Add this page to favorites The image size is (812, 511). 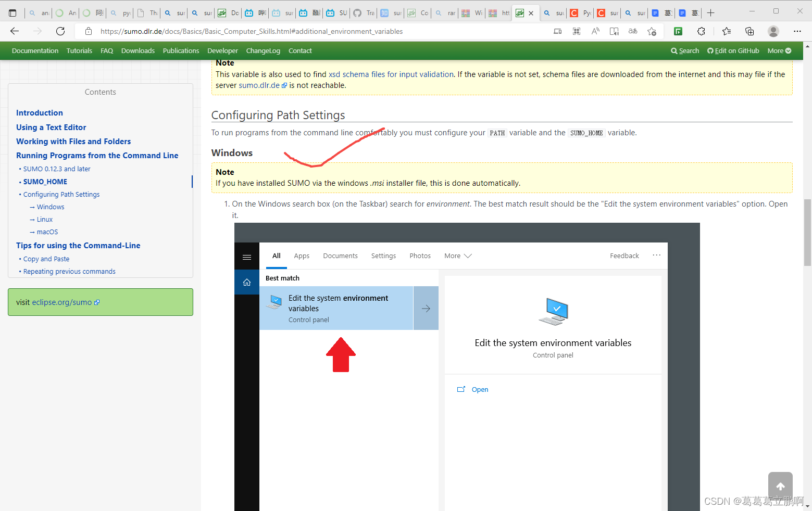(x=652, y=31)
